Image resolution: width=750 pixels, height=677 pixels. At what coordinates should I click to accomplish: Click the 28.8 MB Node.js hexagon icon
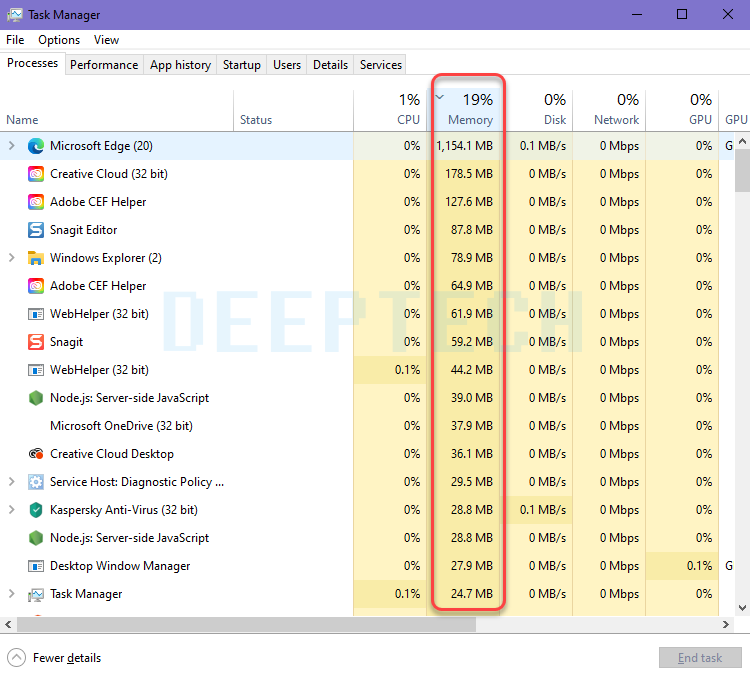pos(36,538)
